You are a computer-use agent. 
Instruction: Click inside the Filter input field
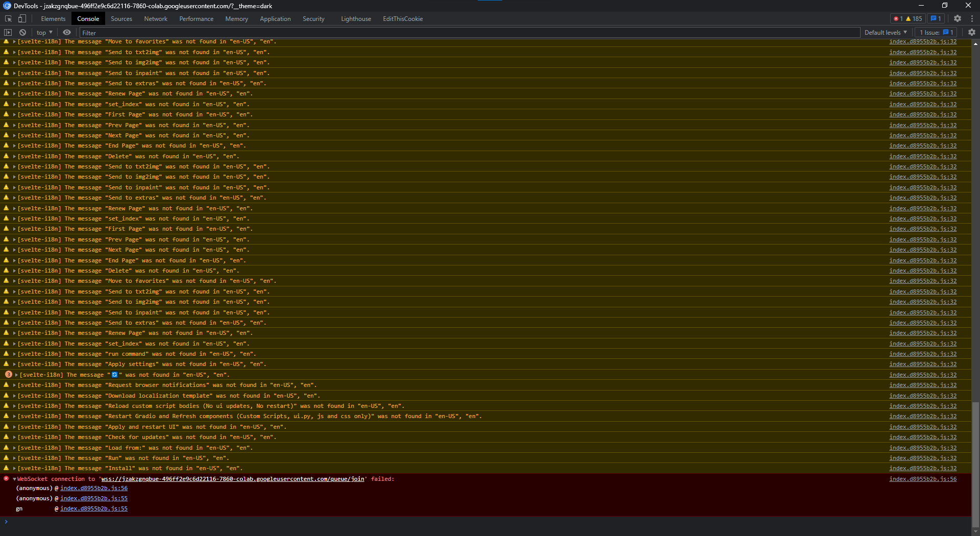[x=204, y=32]
